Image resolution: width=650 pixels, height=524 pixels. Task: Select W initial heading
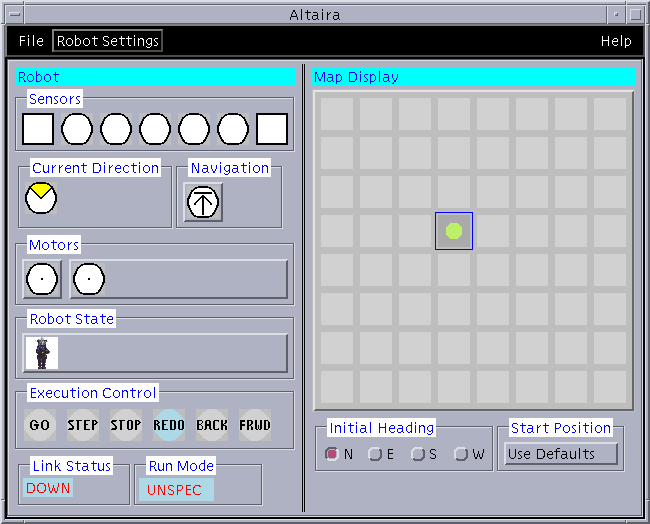(469, 454)
